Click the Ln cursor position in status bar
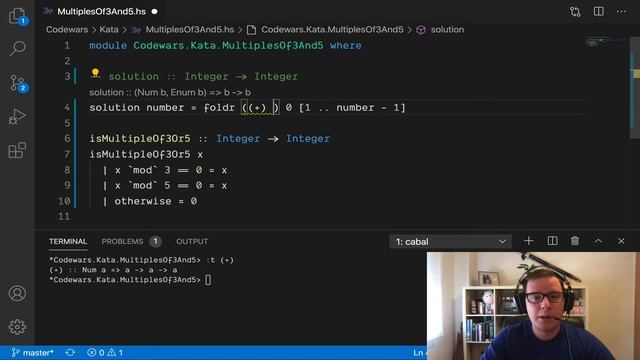 pyautogui.click(x=419, y=353)
